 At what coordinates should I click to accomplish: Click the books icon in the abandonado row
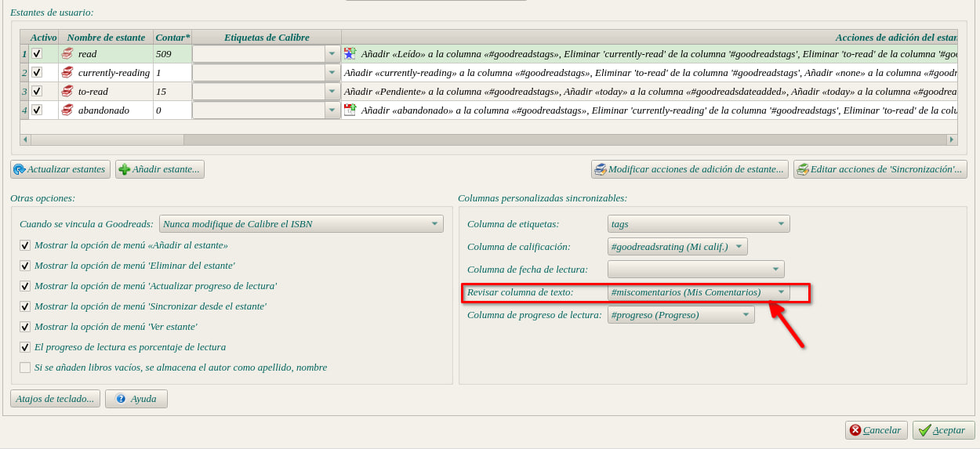click(x=67, y=110)
